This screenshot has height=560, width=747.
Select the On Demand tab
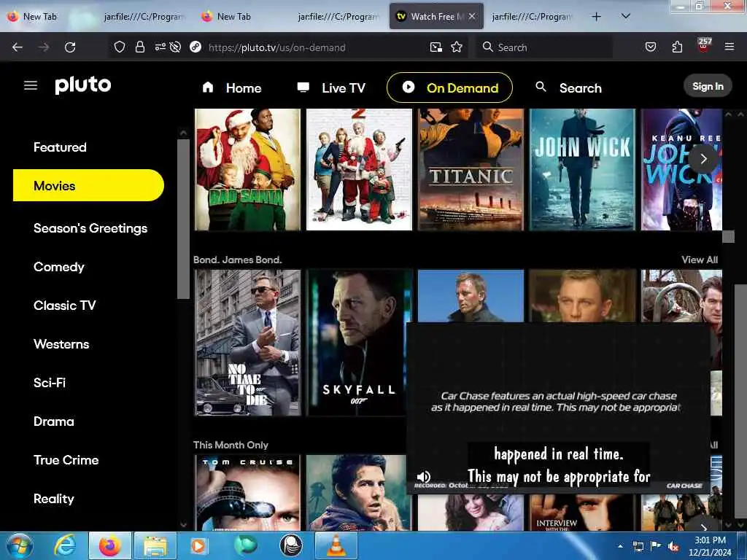point(449,87)
